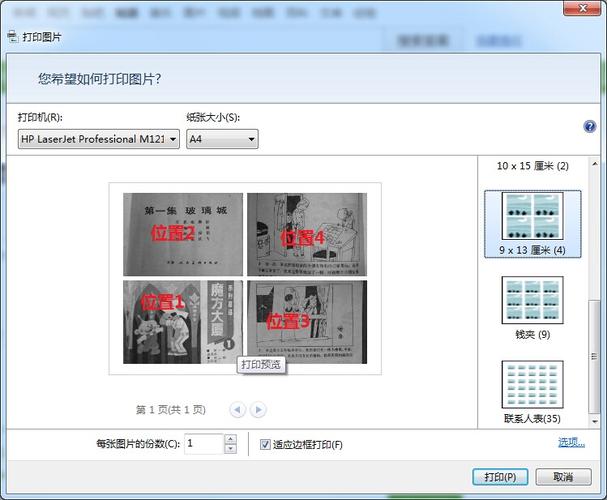Viewport: 607px width, 500px height.
Task: Decrease copies with the down stepper arrow
Action: [230, 449]
